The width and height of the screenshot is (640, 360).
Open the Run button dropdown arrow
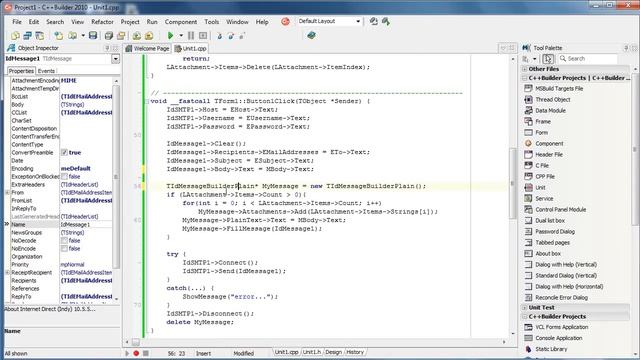[181, 36]
